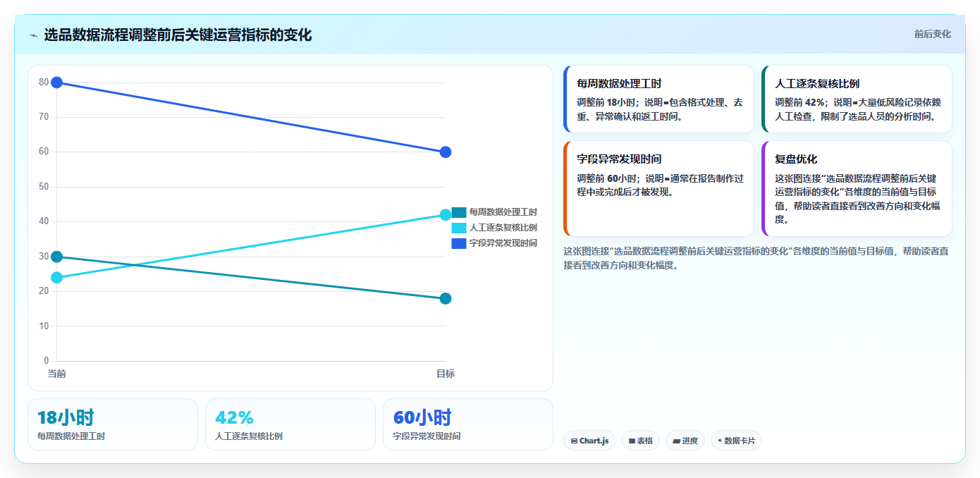Click the x-axis label 当前
The width and height of the screenshot is (980, 478).
point(57,374)
